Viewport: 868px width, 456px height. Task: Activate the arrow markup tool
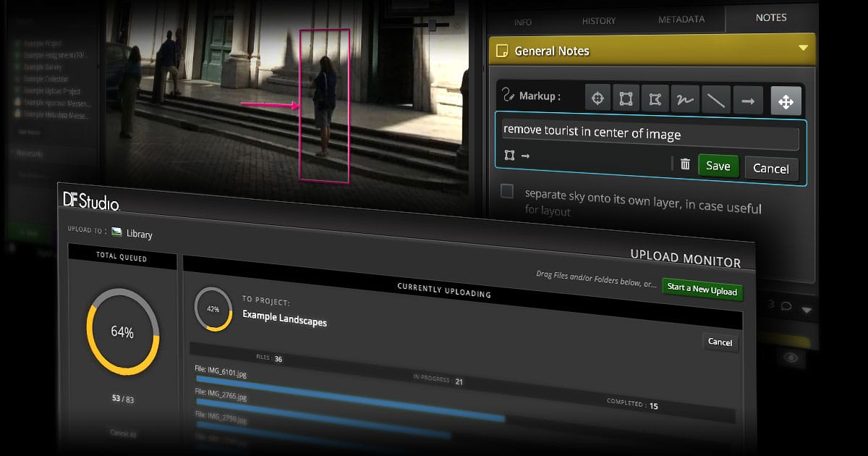[748, 101]
